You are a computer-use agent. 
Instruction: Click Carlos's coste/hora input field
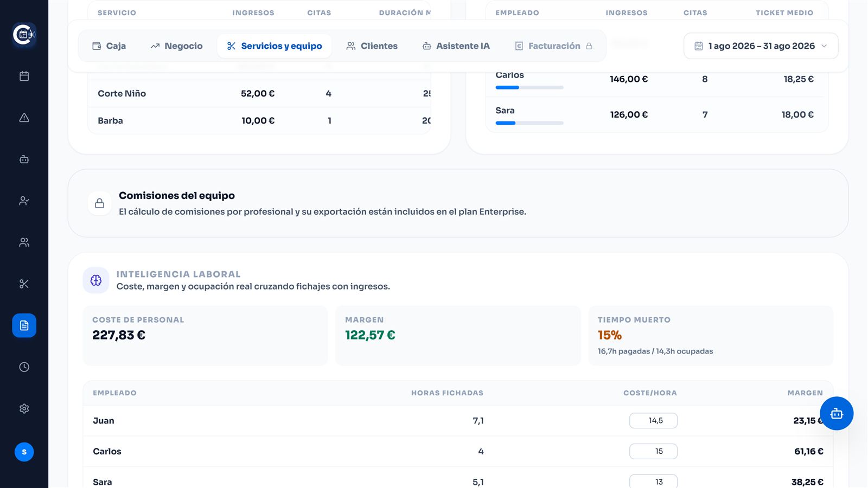[x=653, y=451]
